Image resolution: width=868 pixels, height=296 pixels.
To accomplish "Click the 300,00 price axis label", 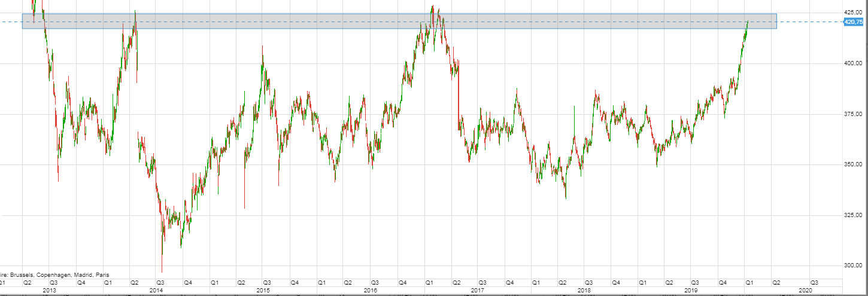I will pos(852,265).
